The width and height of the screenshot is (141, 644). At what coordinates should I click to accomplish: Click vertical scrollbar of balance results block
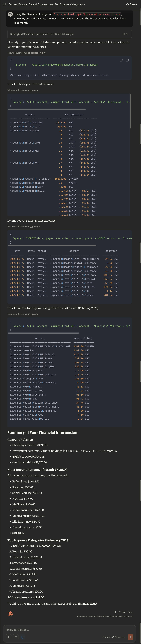[131, 111]
